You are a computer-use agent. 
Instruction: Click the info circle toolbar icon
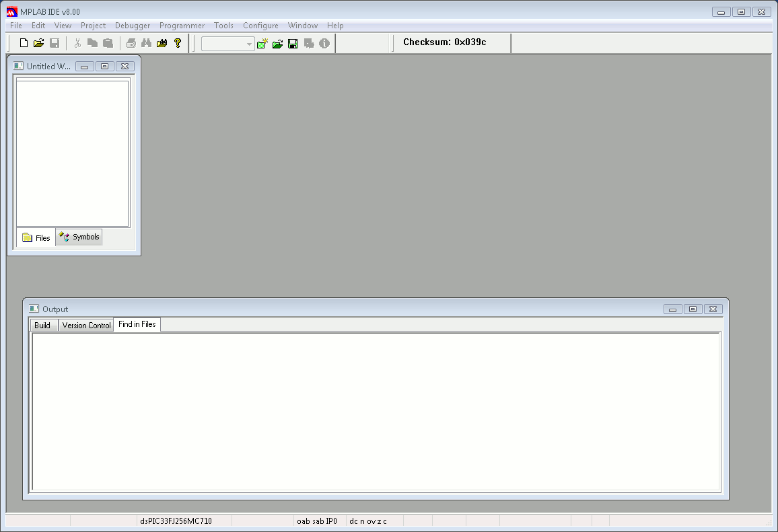point(324,44)
